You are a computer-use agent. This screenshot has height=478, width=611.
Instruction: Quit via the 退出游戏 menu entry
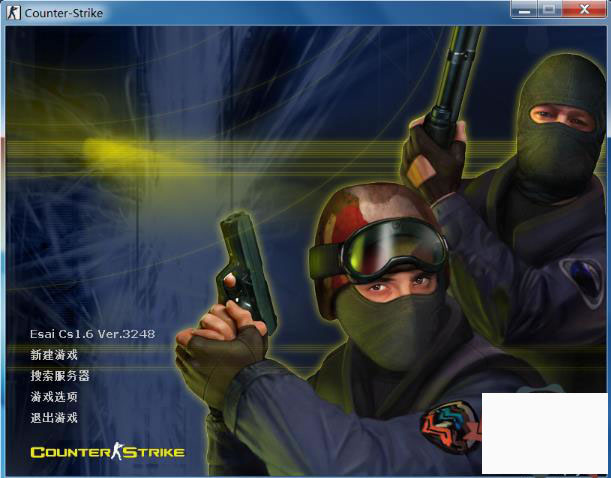[54, 418]
